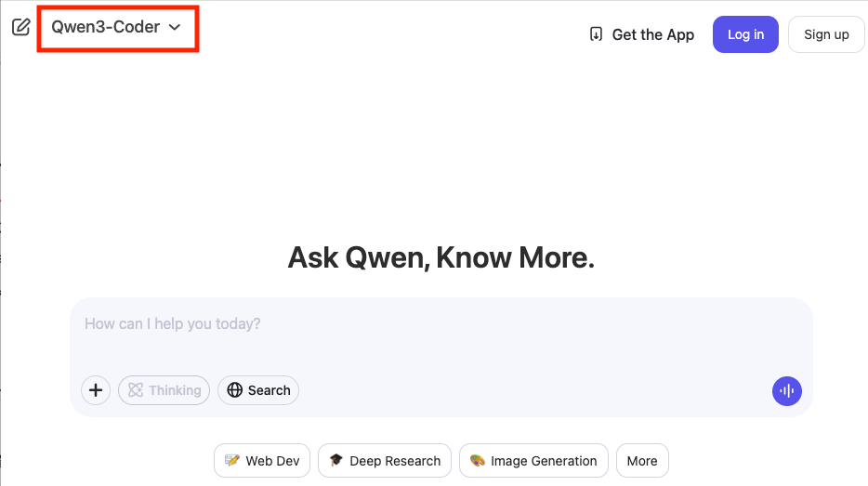
Task: Expand the More suggestions chip
Action: coord(642,461)
